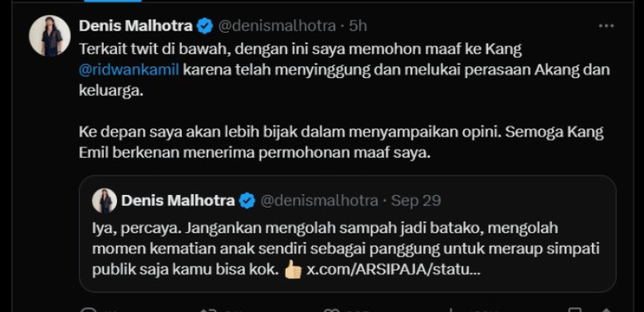Click the verified badge beside the top Denis Malhotra name
The width and height of the screenshot is (644, 312).
coord(205,26)
